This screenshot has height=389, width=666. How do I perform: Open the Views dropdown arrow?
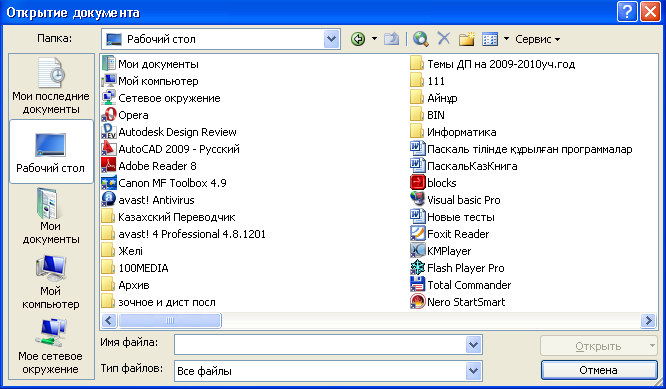click(x=506, y=39)
